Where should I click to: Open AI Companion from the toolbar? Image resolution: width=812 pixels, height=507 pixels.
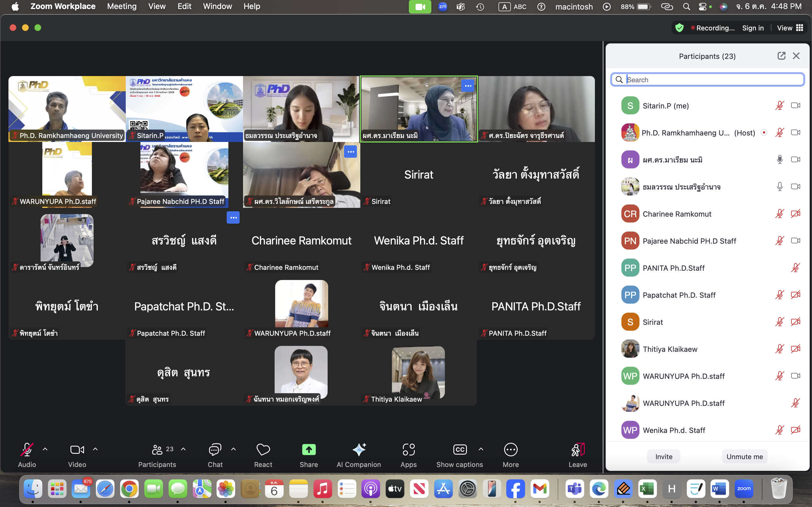point(358,450)
